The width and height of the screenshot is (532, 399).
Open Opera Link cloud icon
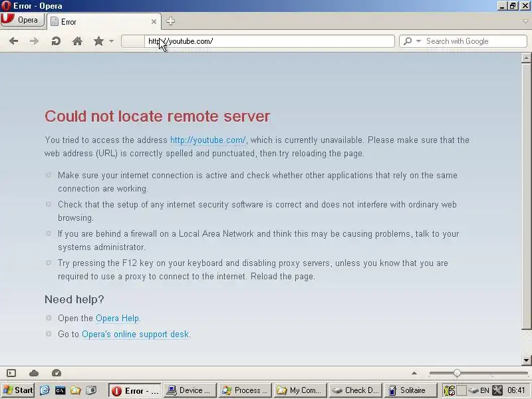click(34, 373)
